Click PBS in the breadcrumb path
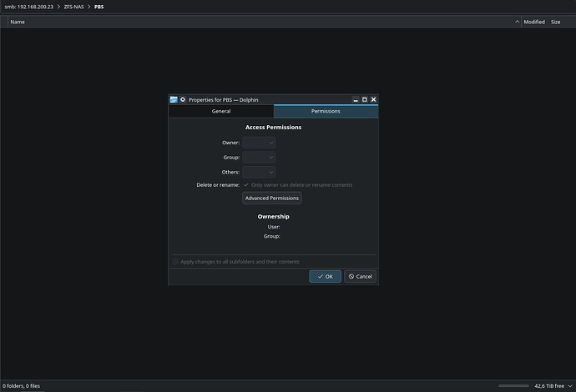The image size is (576, 392). pos(99,7)
